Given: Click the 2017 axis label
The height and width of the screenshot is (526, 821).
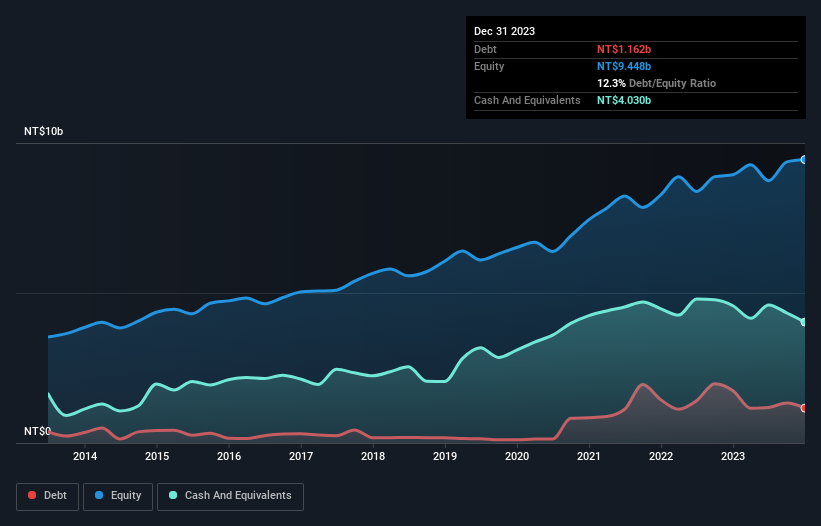Looking at the screenshot, I should (x=301, y=456).
